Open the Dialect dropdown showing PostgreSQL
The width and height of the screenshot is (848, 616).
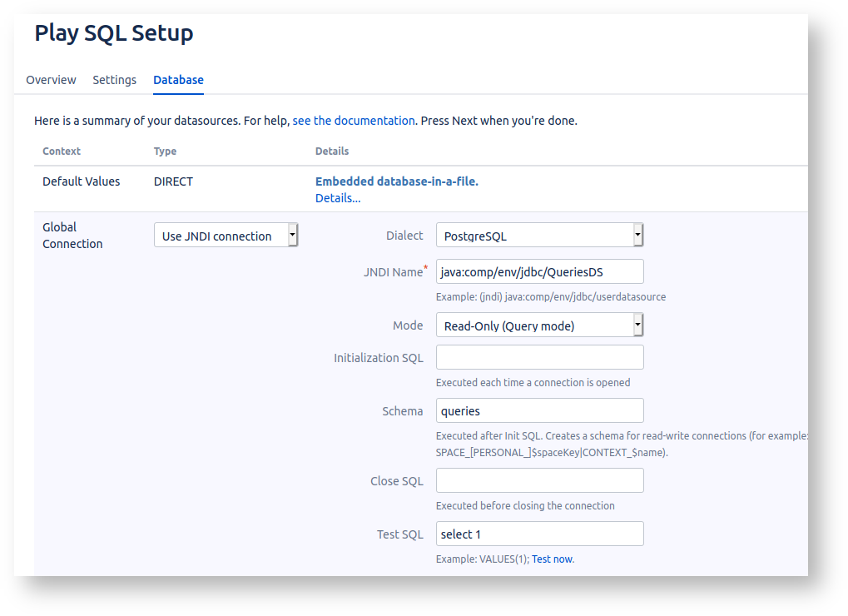click(x=539, y=236)
